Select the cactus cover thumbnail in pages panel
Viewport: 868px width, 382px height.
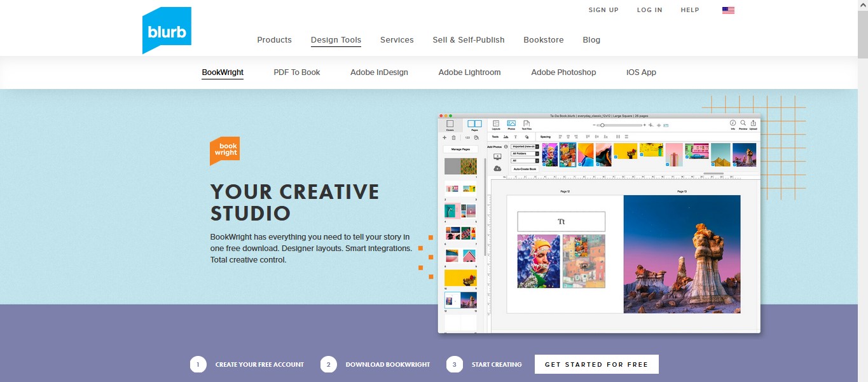460,167
